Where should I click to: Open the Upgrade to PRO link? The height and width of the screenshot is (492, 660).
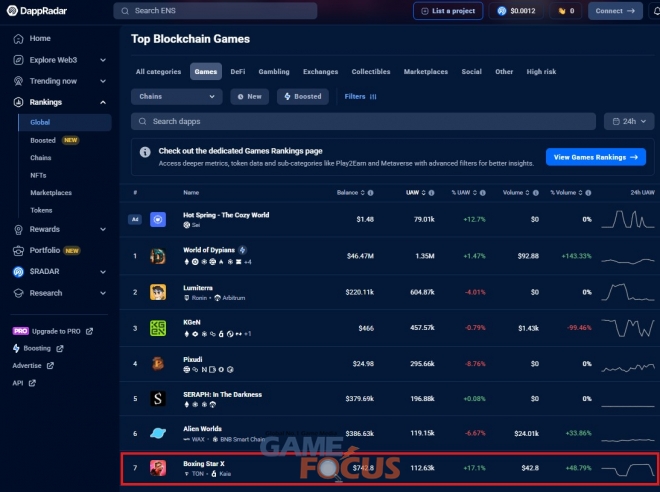point(53,332)
